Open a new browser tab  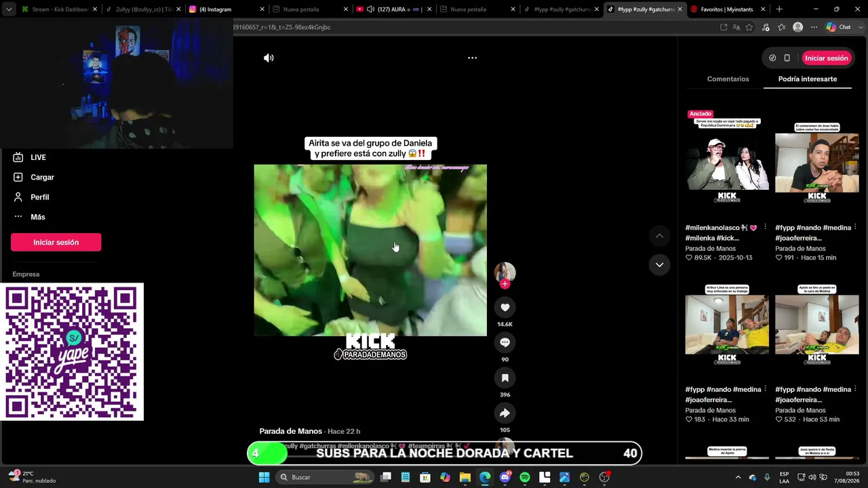click(779, 9)
